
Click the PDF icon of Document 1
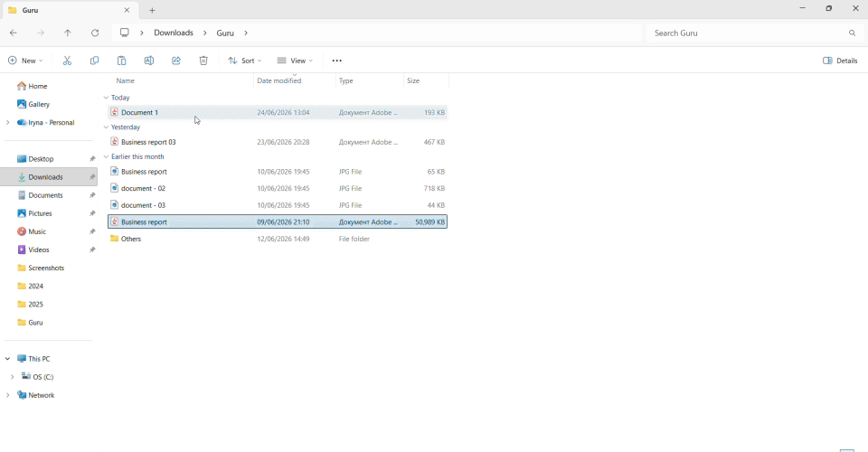[115, 112]
